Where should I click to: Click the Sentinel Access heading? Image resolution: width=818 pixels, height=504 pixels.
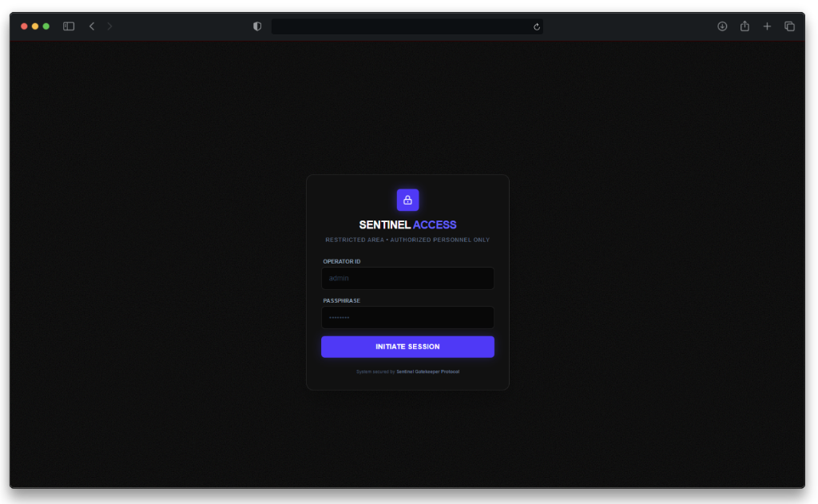(407, 225)
